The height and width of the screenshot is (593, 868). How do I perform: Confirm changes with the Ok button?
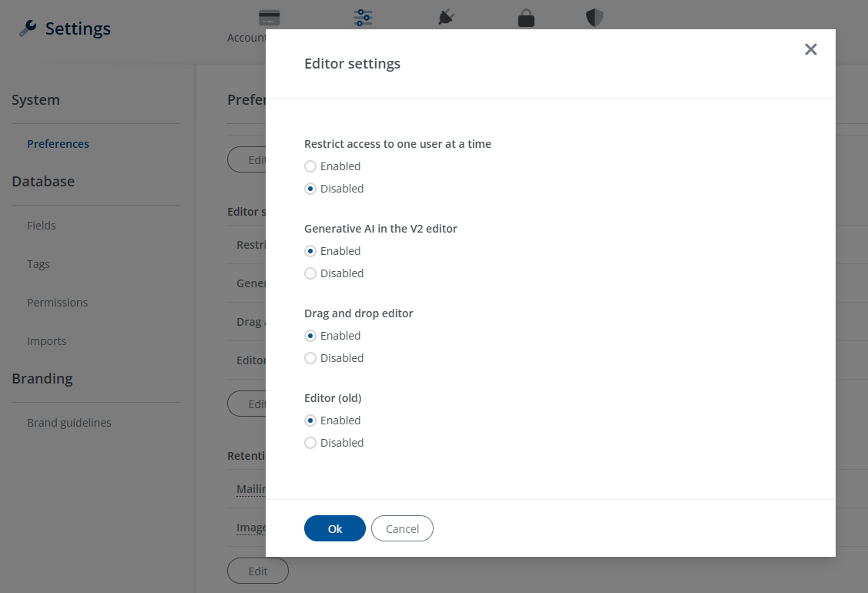[334, 528]
